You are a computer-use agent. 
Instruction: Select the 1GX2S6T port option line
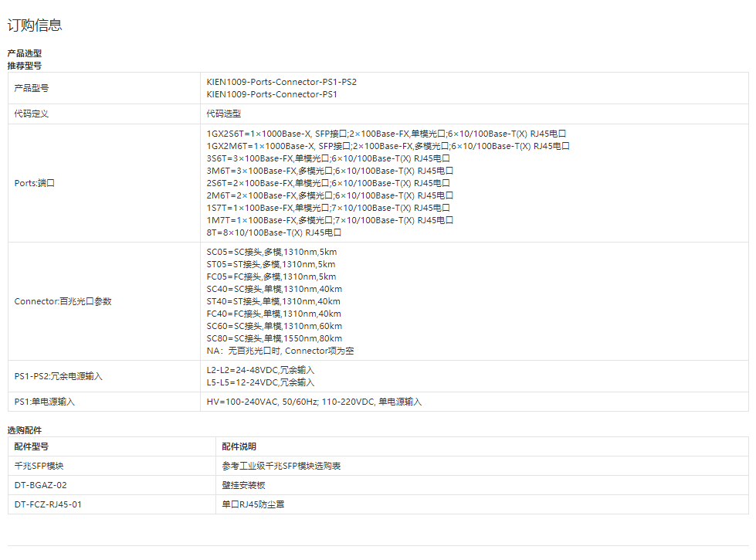click(386, 134)
